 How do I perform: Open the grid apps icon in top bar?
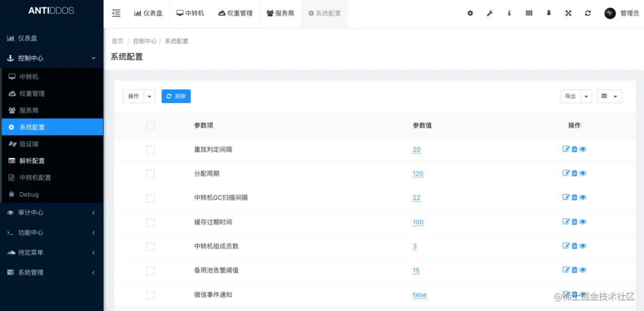(x=529, y=14)
